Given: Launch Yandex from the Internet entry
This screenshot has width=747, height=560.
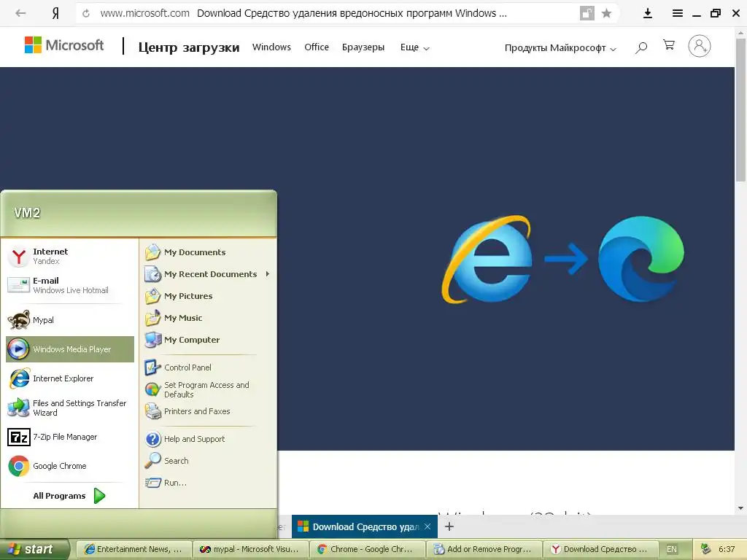Looking at the screenshot, I should click(70, 256).
